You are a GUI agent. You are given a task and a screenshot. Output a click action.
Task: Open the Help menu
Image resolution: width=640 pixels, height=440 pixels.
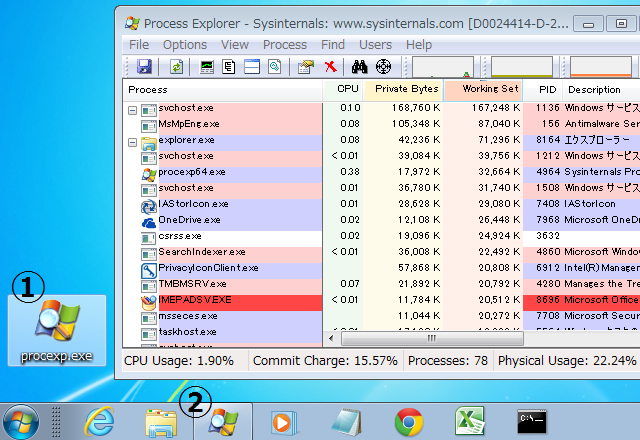[419, 44]
